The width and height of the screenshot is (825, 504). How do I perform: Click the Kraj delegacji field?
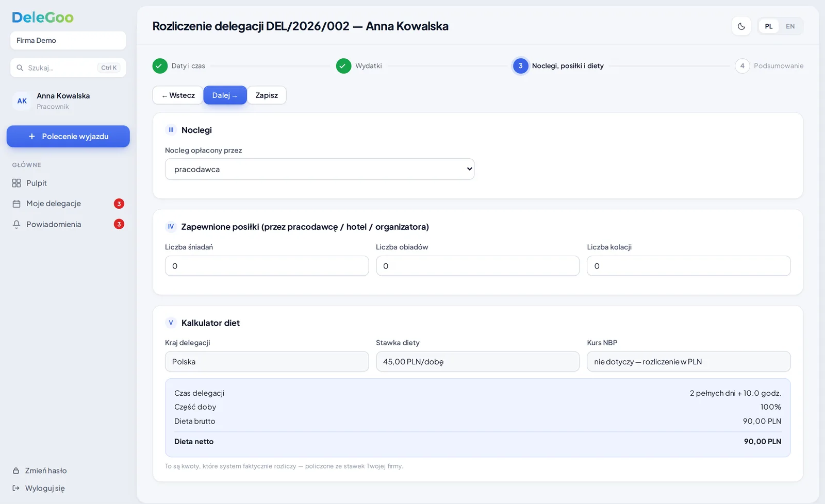click(267, 362)
